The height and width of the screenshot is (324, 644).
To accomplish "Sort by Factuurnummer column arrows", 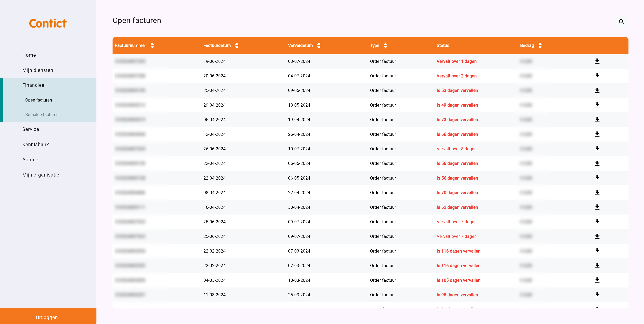I will pyautogui.click(x=152, y=46).
